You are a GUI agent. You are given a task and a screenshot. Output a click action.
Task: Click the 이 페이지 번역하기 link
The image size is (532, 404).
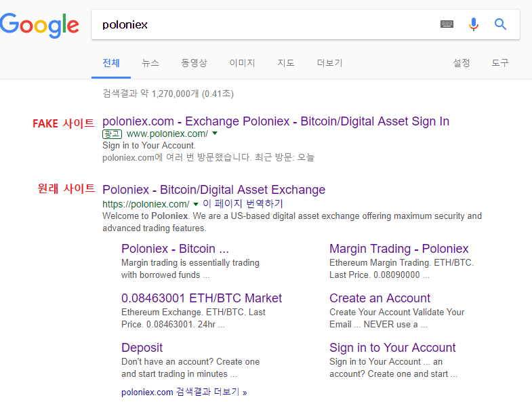[243, 204]
